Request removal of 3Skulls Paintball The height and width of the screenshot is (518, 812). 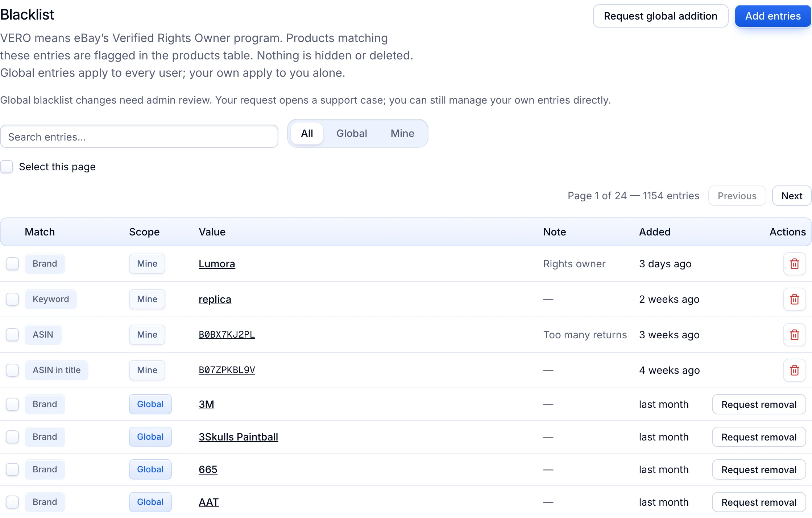(759, 437)
